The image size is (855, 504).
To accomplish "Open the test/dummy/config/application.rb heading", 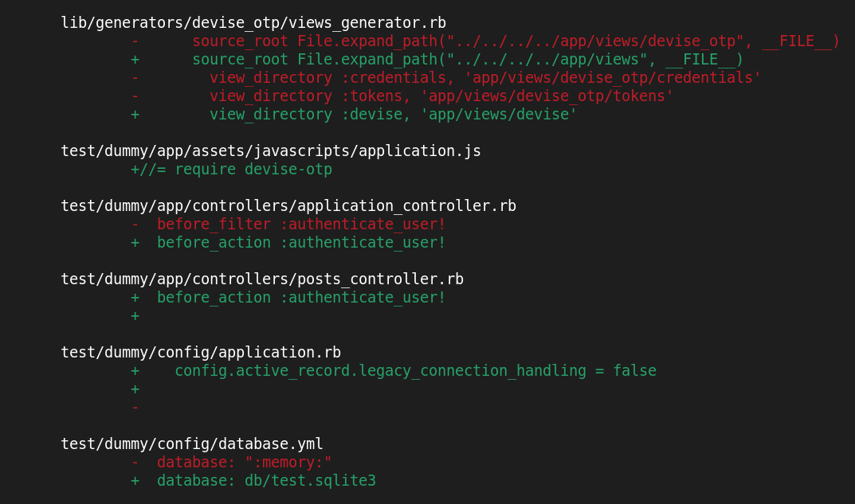I will click(201, 353).
